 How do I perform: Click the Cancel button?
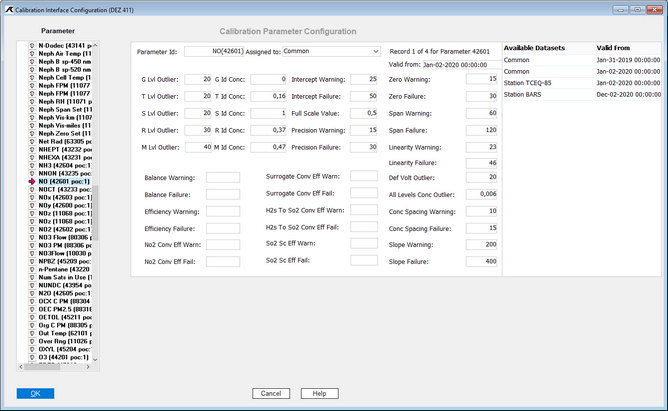271,394
